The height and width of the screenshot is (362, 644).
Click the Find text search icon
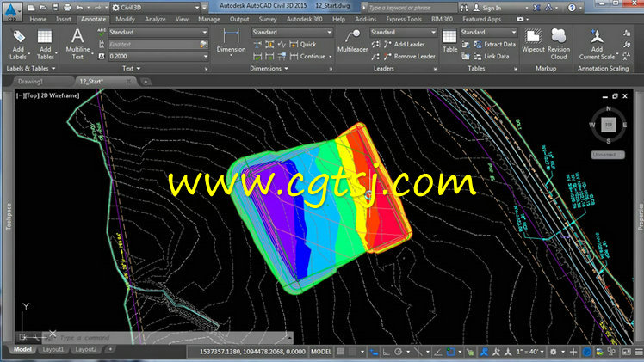pos(204,44)
